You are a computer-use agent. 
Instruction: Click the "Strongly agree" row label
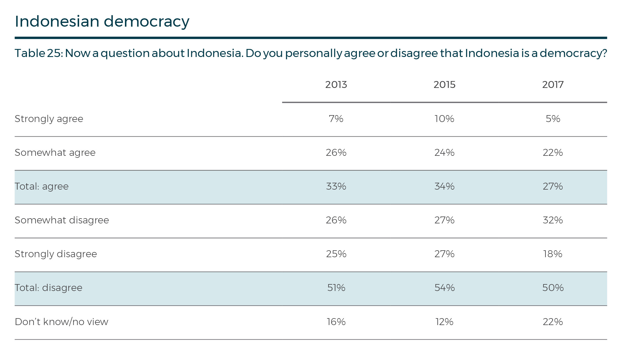pyautogui.click(x=49, y=119)
